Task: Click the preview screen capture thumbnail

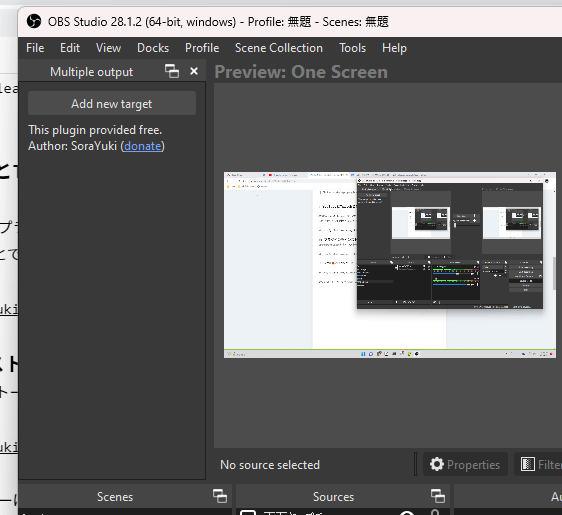Action: 390,265
